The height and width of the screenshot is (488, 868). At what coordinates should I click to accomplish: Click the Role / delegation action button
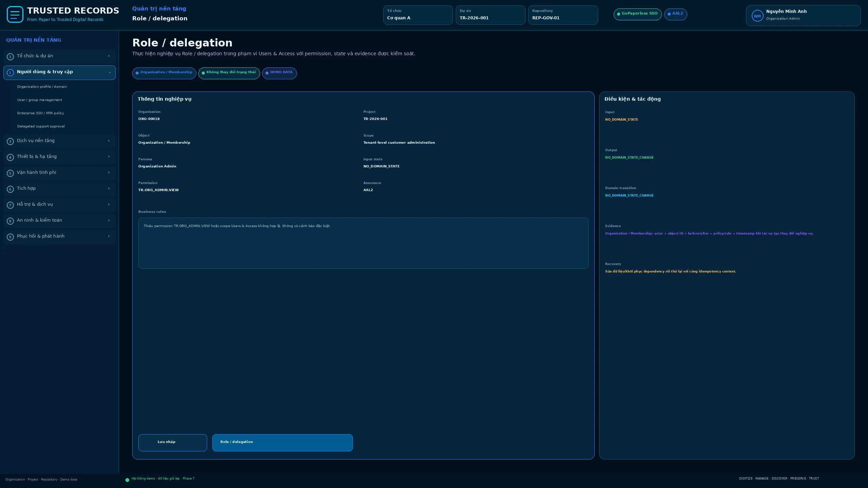point(282,443)
